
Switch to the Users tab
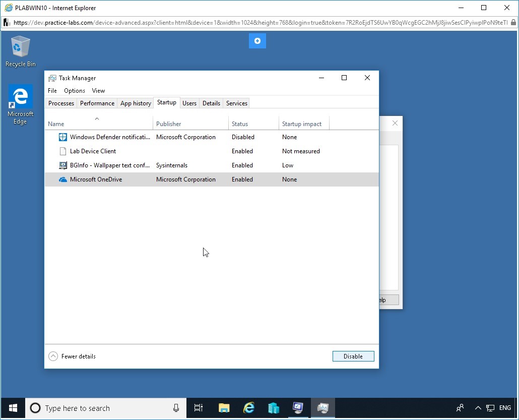coord(189,103)
